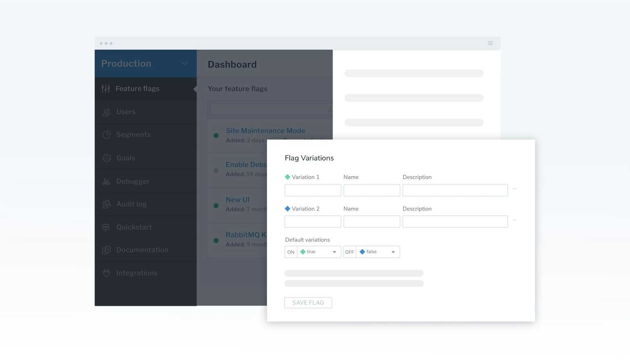Select the Goals target icon
630x364 pixels.
(106, 158)
